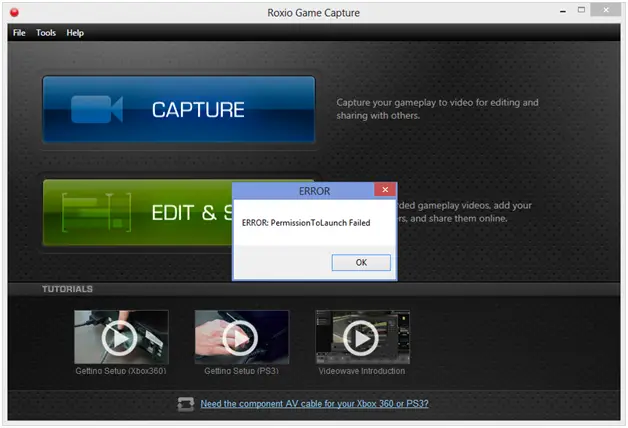Open the File menu
The height and width of the screenshot is (428, 628).
click(19, 33)
